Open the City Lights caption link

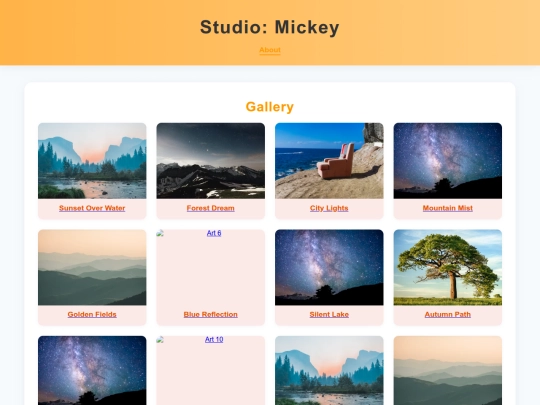pyautogui.click(x=329, y=208)
